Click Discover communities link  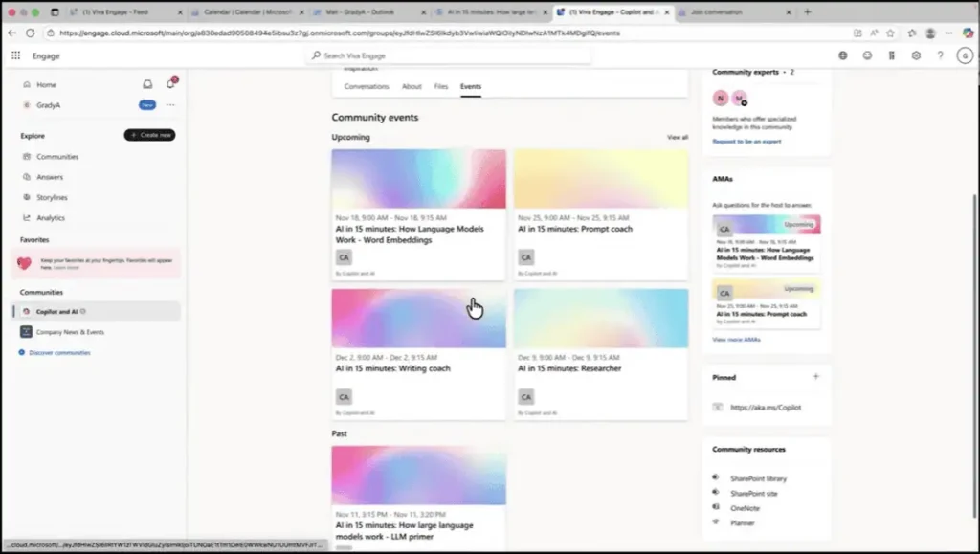tap(59, 353)
